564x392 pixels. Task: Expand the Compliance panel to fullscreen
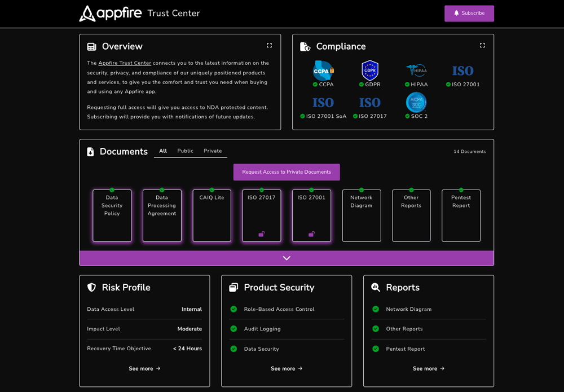coord(482,45)
